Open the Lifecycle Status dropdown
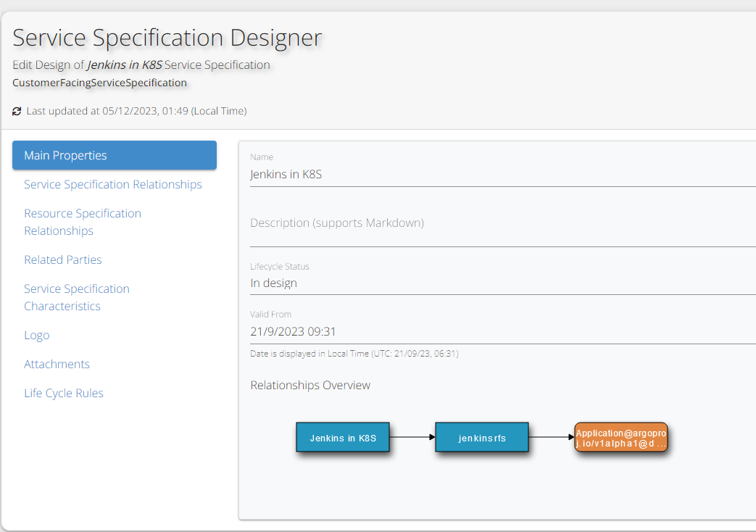The width and height of the screenshot is (756, 532). point(500,283)
